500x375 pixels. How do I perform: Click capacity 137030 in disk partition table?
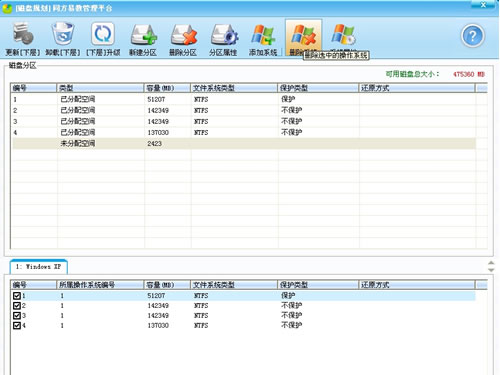pyautogui.click(x=158, y=132)
